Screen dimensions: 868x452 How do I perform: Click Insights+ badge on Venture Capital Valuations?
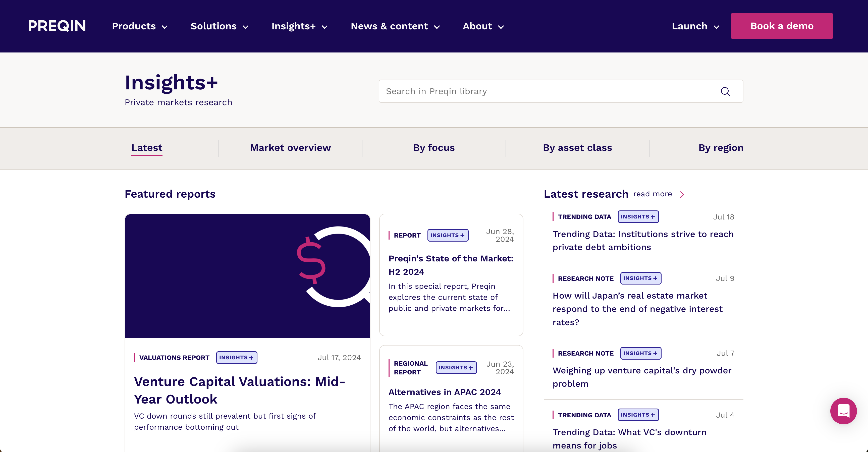(x=237, y=357)
